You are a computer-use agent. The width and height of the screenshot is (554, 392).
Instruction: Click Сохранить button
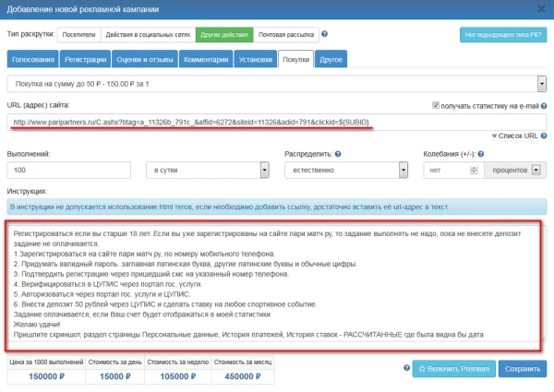click(522, 368)
